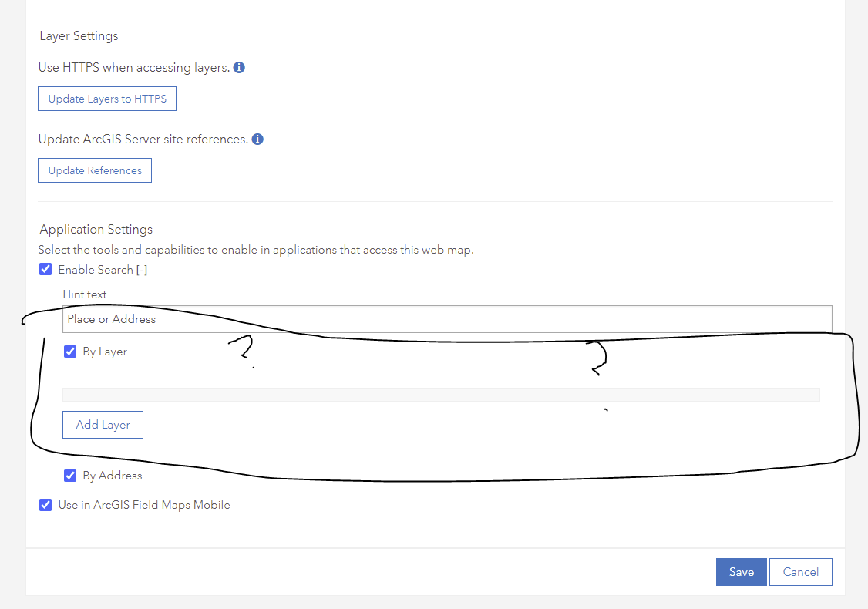
Task: Uncheck the By Layer checkbox
Action: coord(70,352)
